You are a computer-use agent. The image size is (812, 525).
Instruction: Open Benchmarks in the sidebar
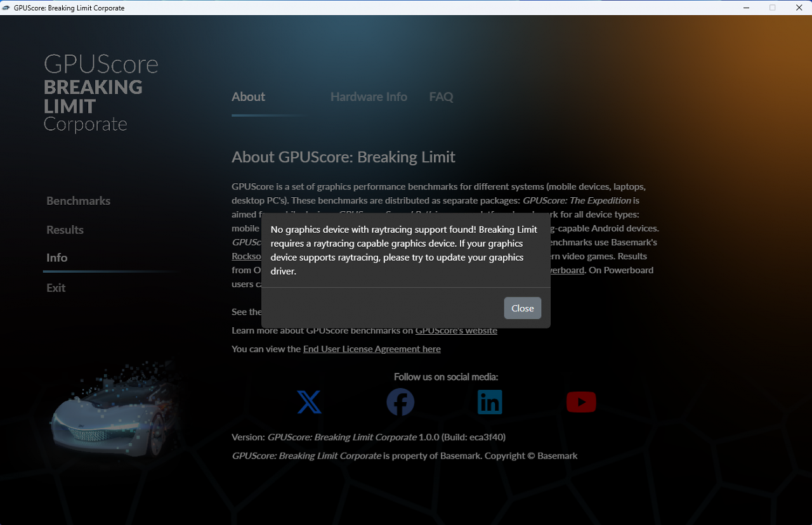[78, 201]
